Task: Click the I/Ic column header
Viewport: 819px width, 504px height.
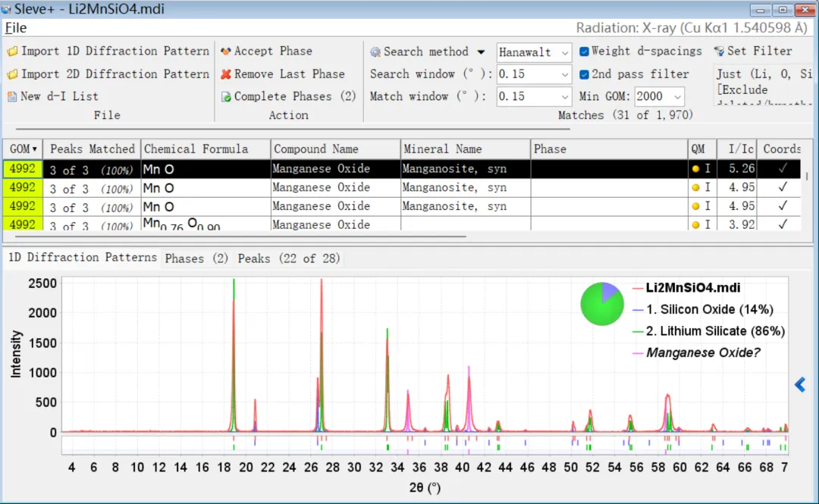Action: point(737,149)
